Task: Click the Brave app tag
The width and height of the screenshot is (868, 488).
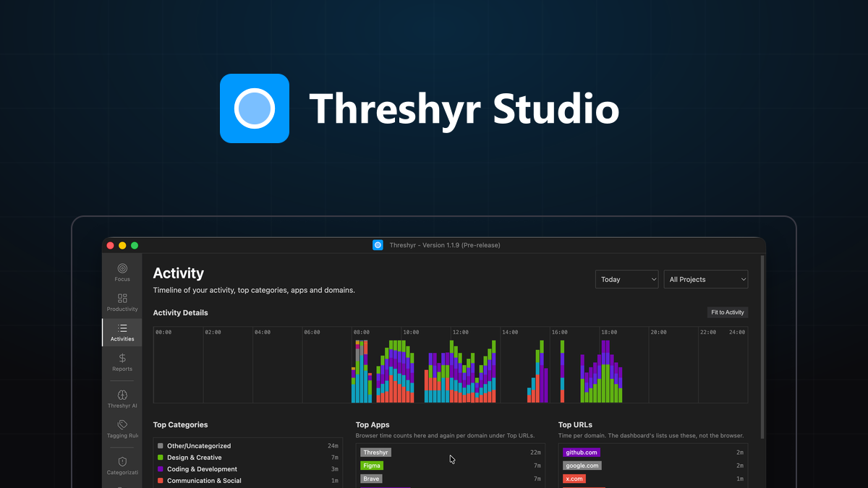Action: pos(371,479)
